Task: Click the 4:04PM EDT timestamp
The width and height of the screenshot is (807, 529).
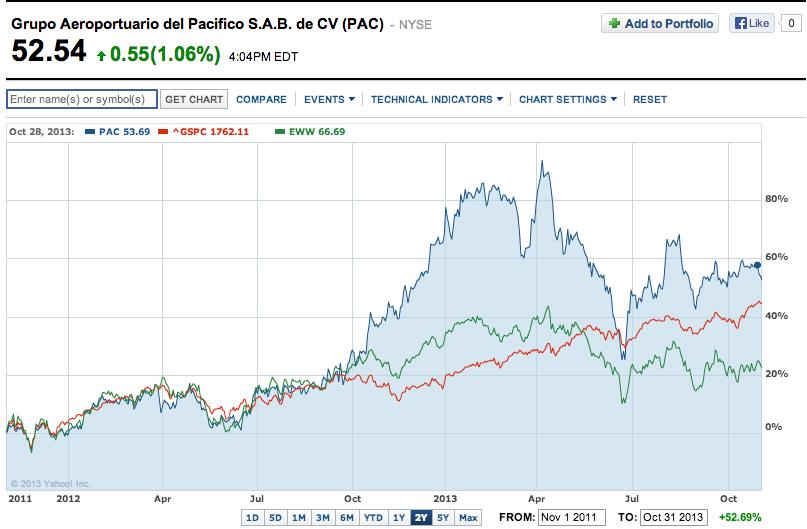Action: click(263, 57)
